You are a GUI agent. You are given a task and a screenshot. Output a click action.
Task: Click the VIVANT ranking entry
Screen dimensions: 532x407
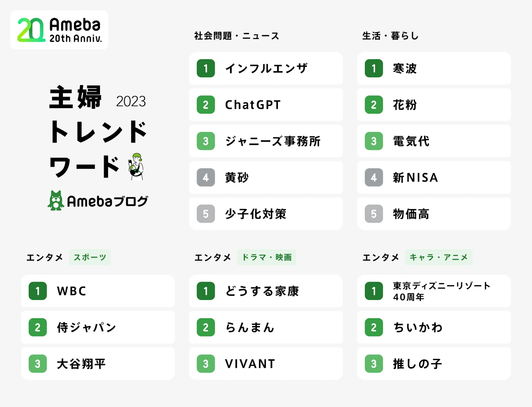click(266, 363)
